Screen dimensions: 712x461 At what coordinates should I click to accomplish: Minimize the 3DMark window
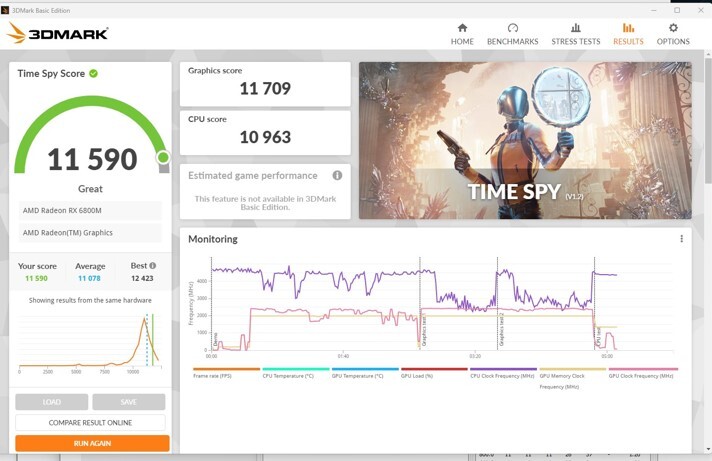point(654,10)
